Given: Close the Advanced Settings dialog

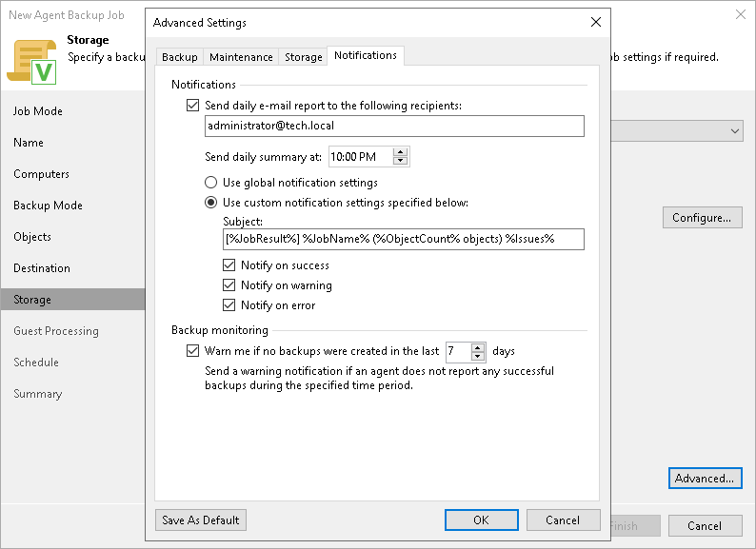Looking at the screenshot, I should 596,22.
